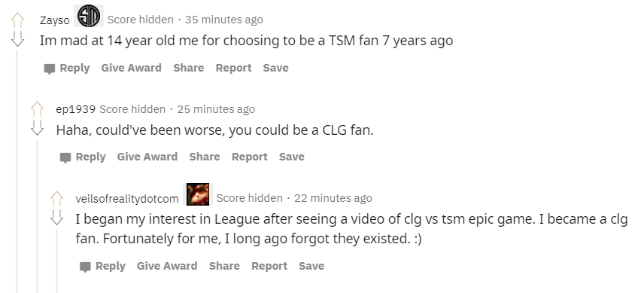Downvote Zayso's comment
644x293 pixels.
coord(17,38)
